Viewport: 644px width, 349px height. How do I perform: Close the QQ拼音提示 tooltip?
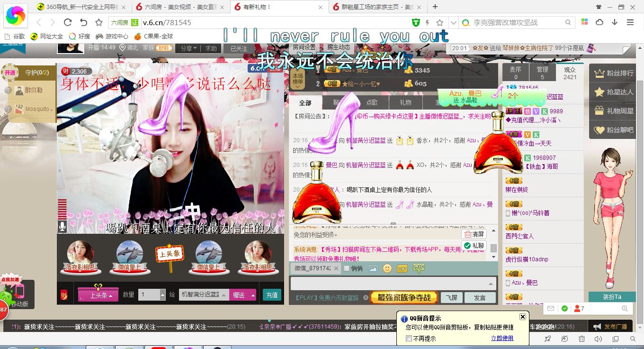[x=522, y=317]
